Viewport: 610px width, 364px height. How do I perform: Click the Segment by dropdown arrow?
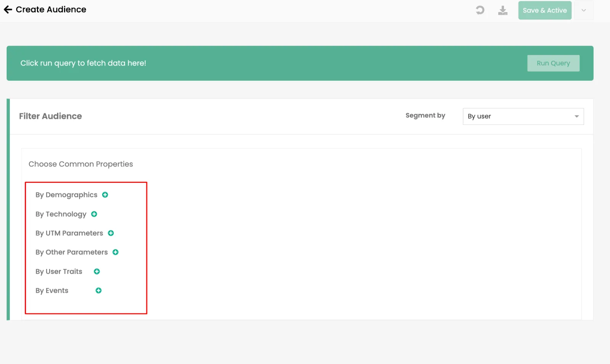[577, 117]
